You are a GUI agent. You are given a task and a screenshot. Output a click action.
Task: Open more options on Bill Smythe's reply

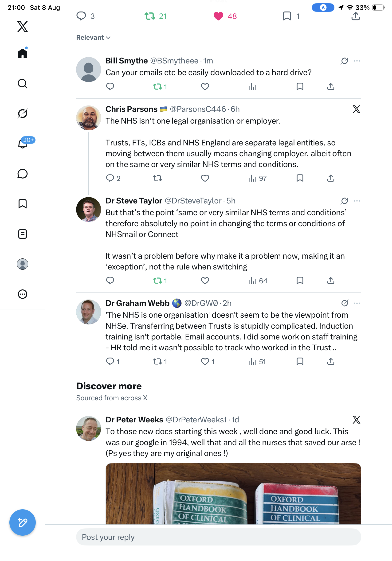pyautogui.click(x=357, y=61)
